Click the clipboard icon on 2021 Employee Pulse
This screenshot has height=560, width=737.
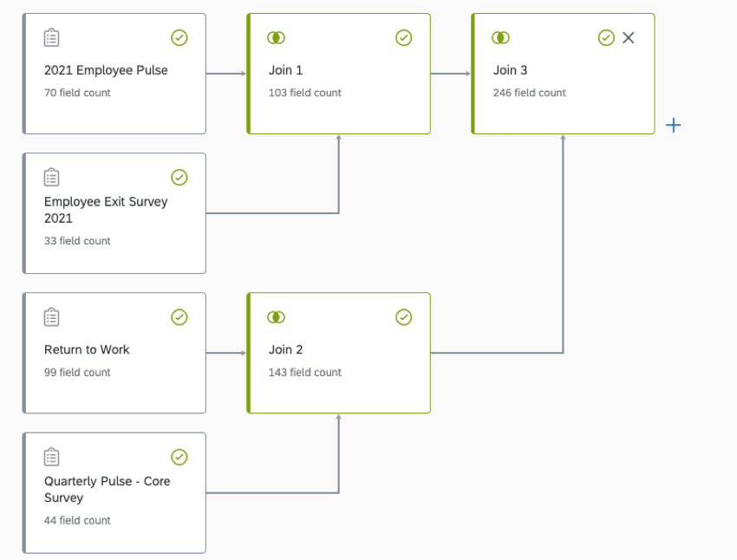51,37
